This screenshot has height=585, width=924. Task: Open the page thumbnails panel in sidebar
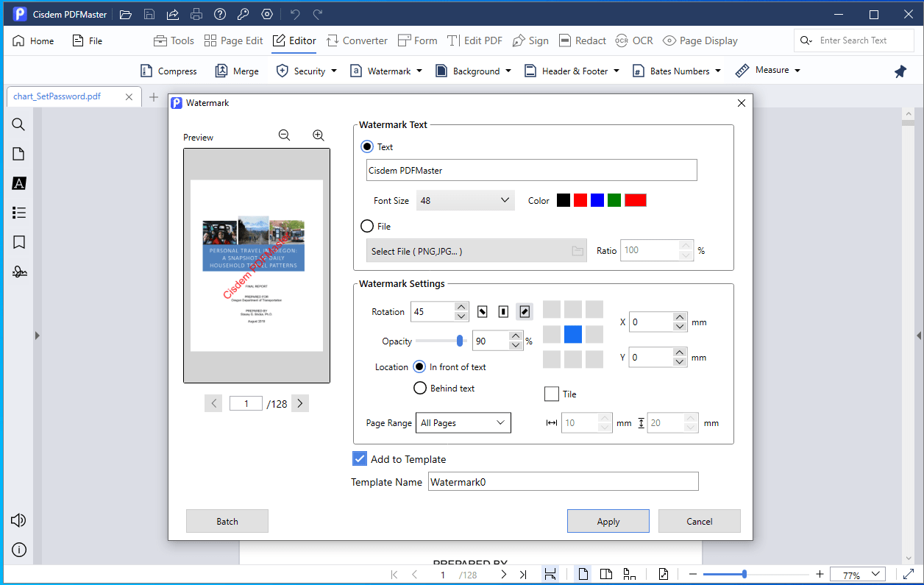[19, 154]
